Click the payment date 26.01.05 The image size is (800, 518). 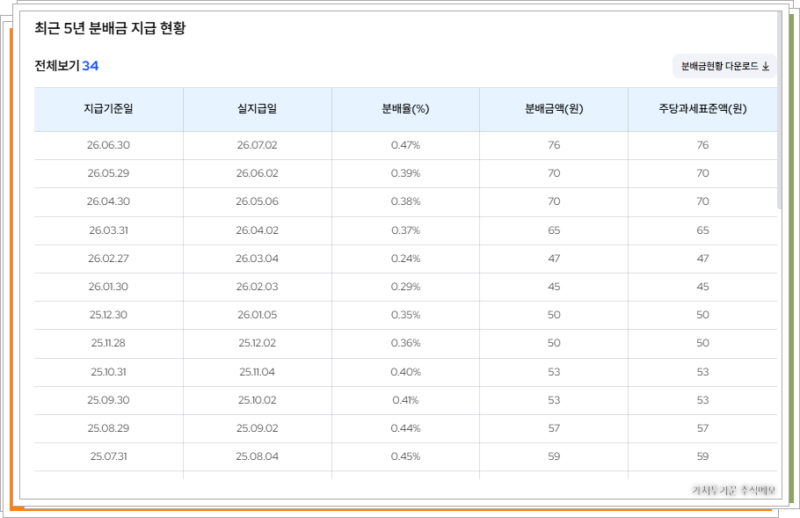[x=257, y=314]
